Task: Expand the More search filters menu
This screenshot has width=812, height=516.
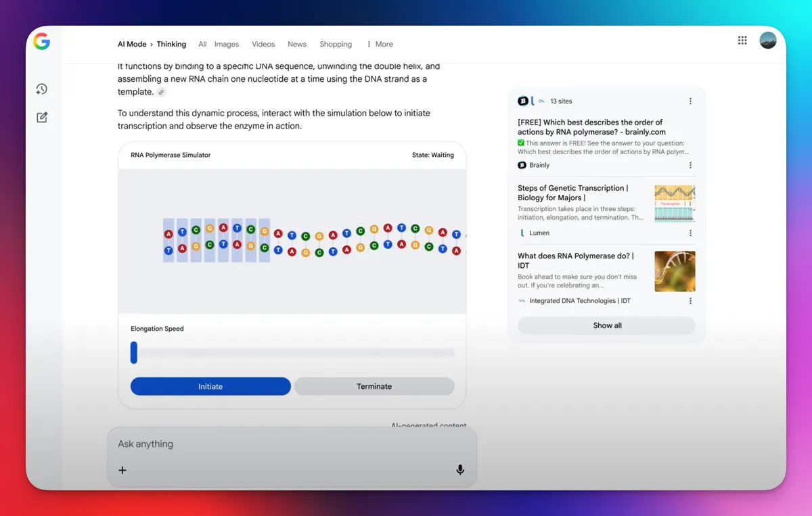Action: coord(380,44)
